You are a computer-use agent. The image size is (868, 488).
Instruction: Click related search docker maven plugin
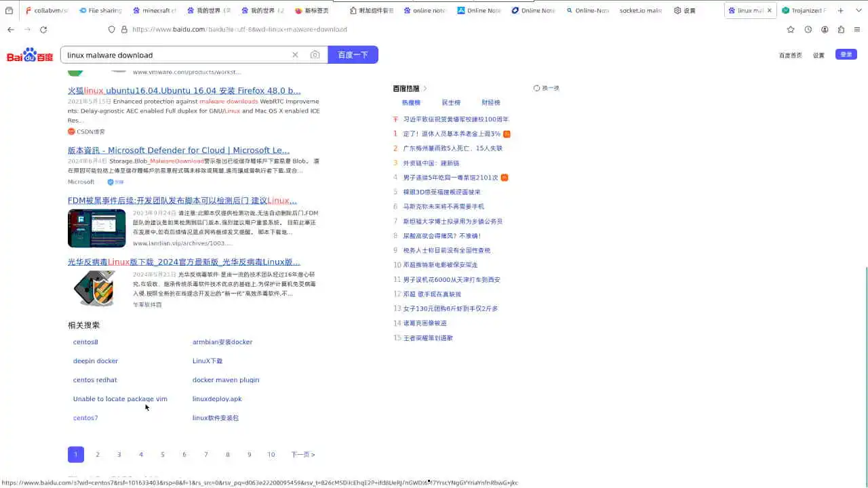point(226,380)
